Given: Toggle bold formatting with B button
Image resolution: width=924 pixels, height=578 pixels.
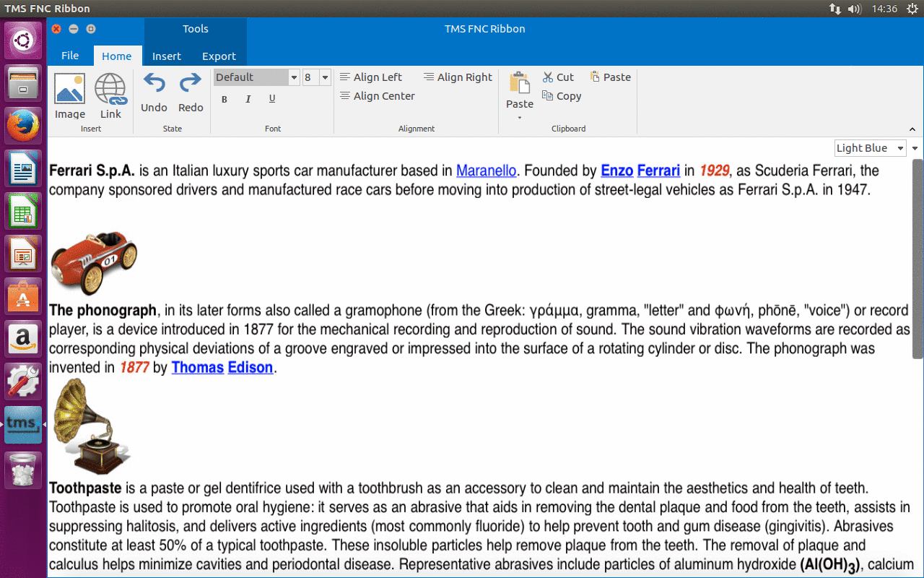Looking at the screenshot, I should coord(225,99).
